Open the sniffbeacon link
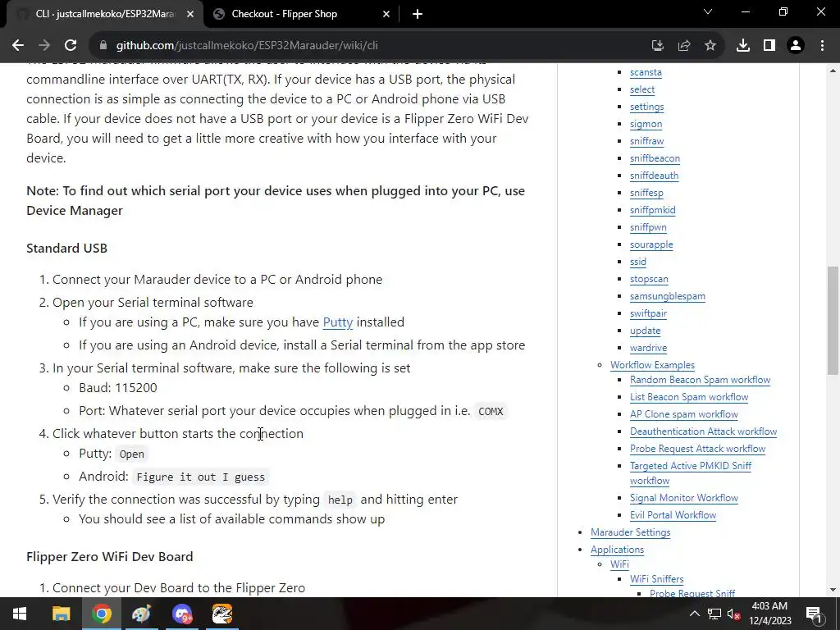This screenshot has width=840, height=630. (655, 158)
